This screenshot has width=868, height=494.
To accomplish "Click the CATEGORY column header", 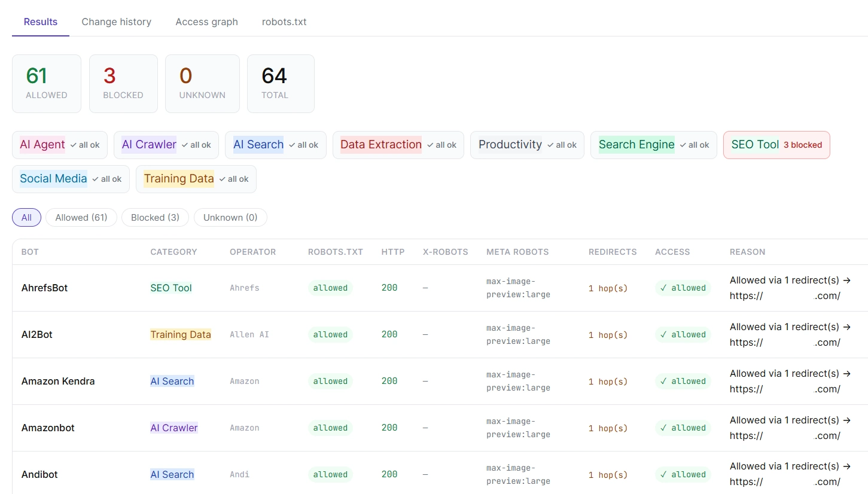I will (173, 252).
